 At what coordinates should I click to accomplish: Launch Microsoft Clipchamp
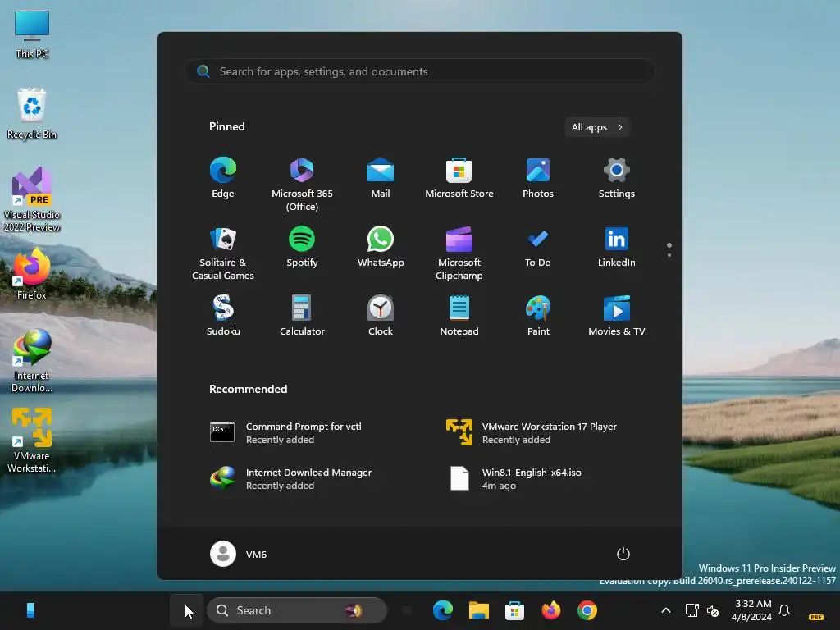[459, 253]
